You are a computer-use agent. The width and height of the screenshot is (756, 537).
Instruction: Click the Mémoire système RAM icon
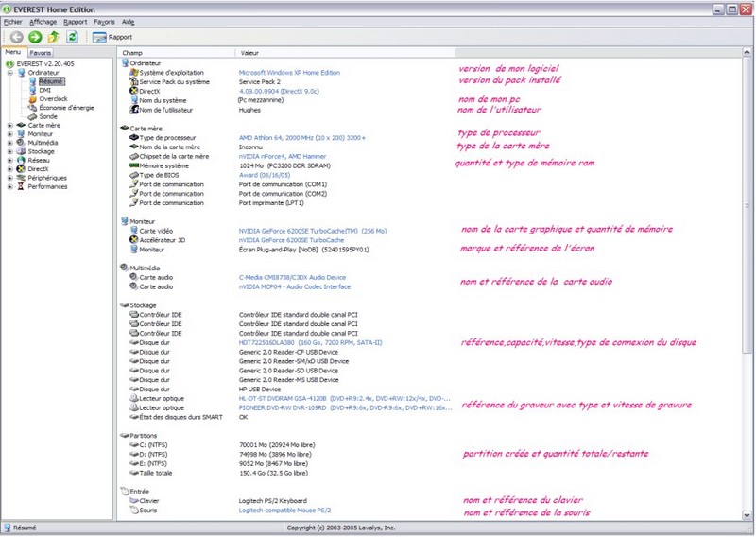(134, 165)
